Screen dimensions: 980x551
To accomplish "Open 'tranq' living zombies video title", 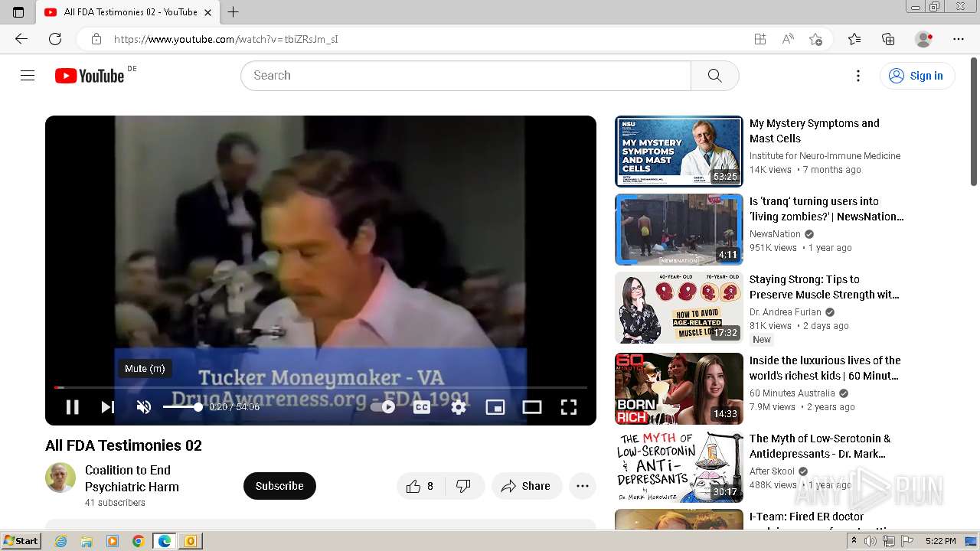I will [x=826, y=209].
